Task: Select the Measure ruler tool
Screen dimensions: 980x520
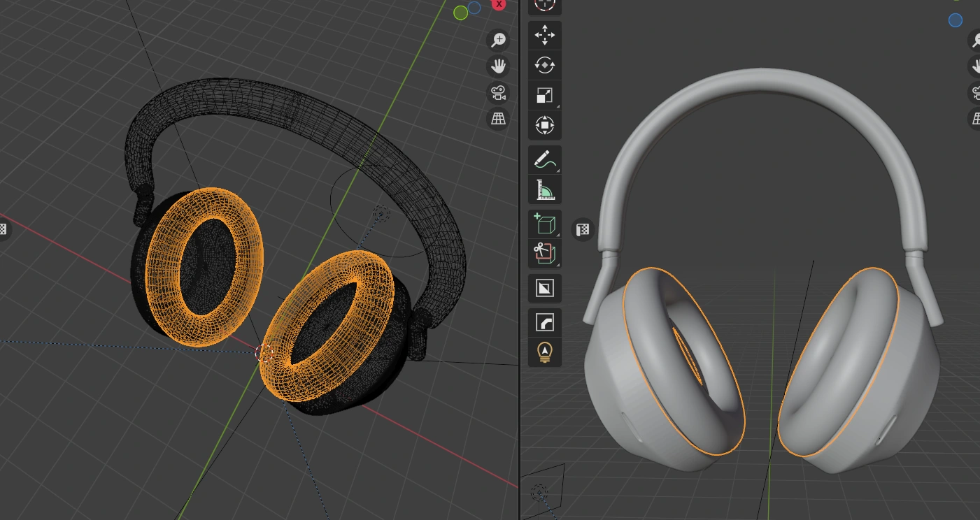Action: pyautogui.click(x=544, y=190)
